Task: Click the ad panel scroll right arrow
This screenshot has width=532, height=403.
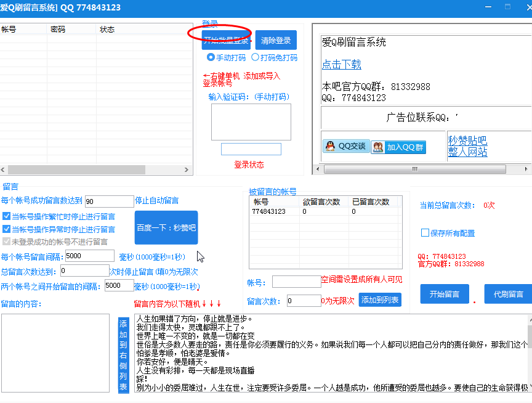Action: coord(526,169)
